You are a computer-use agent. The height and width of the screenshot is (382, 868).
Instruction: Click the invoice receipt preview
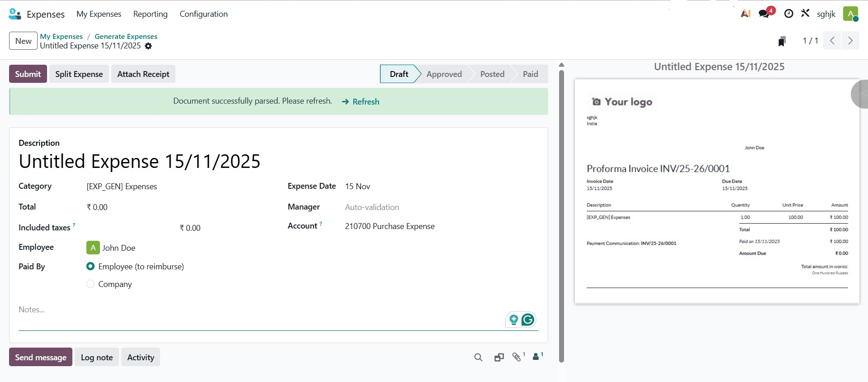[717, 191]
